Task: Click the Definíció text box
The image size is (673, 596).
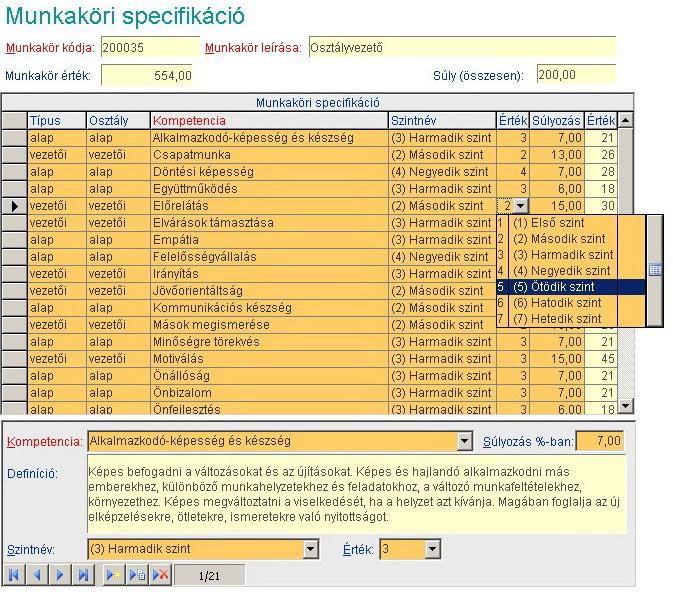Action: [357, 494]
